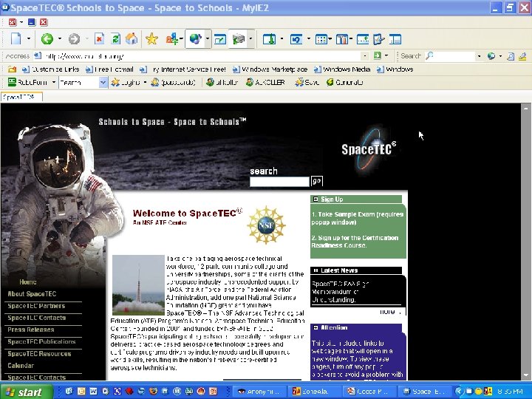Click the globe toolbar button

tap(195, 39)
